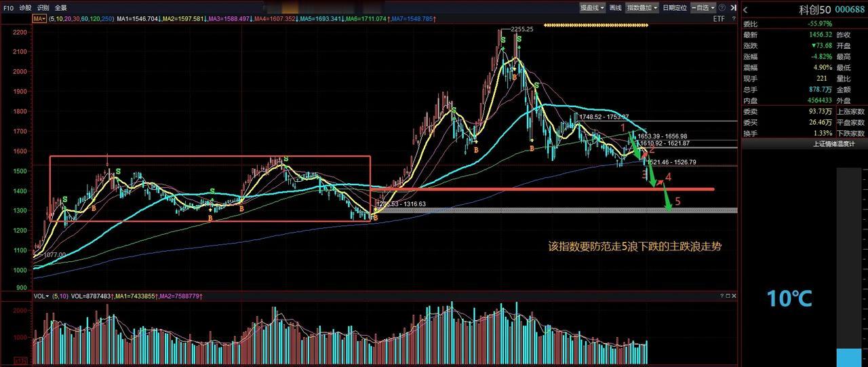Open the 诊股 stock diagnosis menu
This screenshot has height=367, width=868.
(x=25, y=7)
